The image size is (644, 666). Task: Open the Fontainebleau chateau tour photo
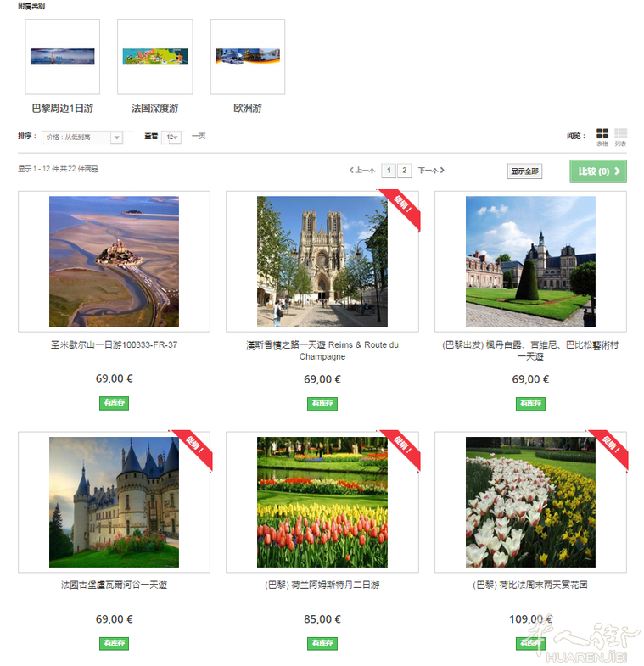pos(530,261)
